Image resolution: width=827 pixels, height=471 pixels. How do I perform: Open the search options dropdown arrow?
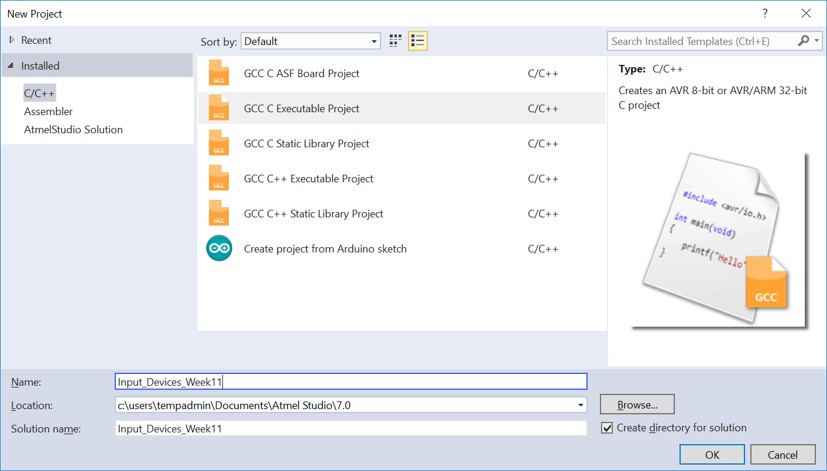point(816,41)
